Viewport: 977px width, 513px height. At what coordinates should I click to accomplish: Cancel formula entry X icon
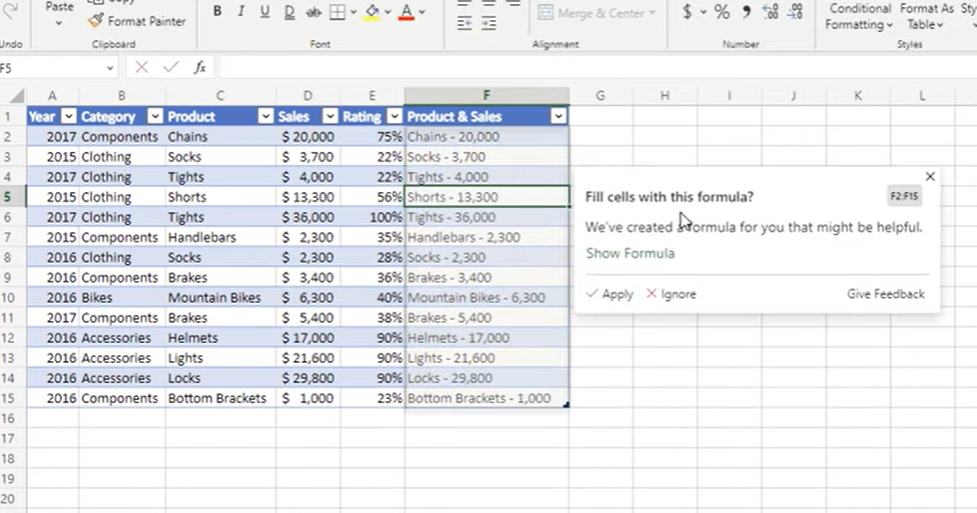pos(141,67)
